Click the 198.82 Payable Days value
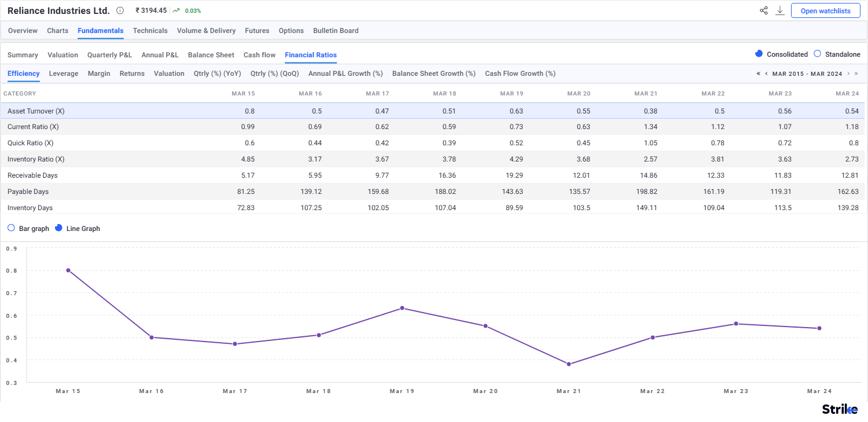Image resolution: width=868 pixels, height=422 pixels. (x=646, y=192)
